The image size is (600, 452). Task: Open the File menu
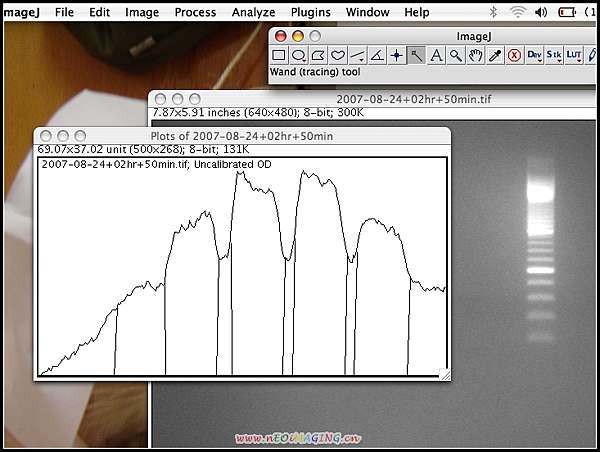(64, 12)
